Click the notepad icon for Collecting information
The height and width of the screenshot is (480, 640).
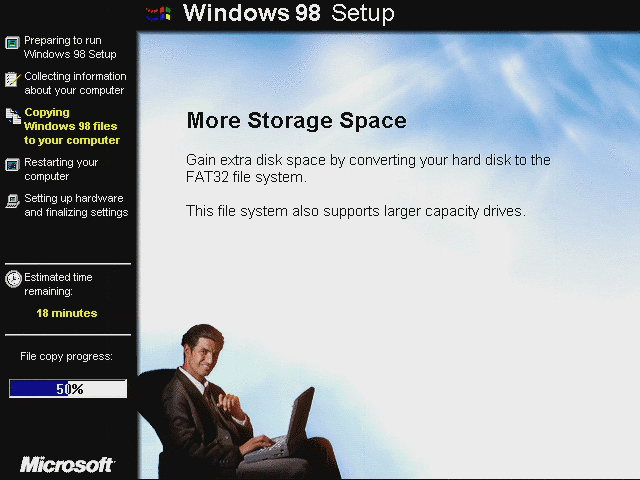coord(13,79)
